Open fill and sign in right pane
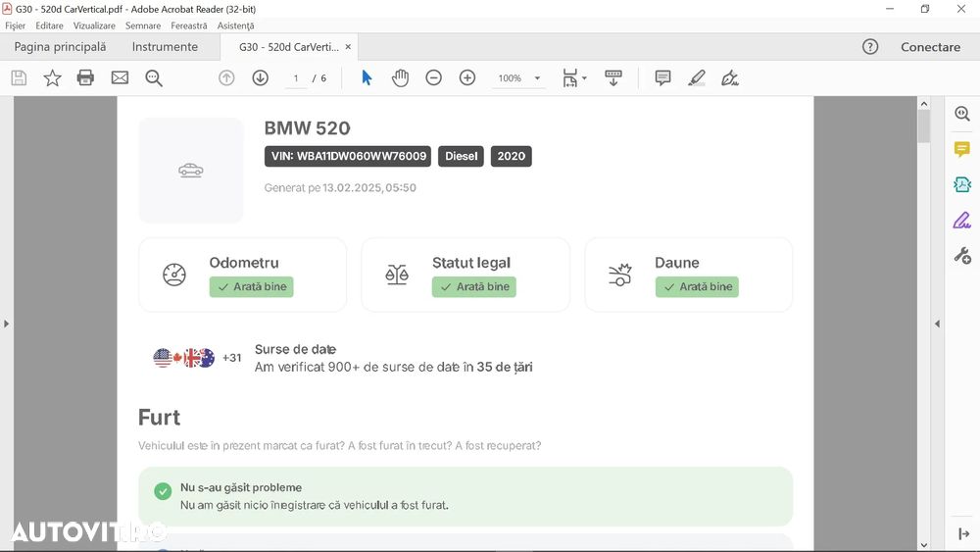 tap(962, 220)
